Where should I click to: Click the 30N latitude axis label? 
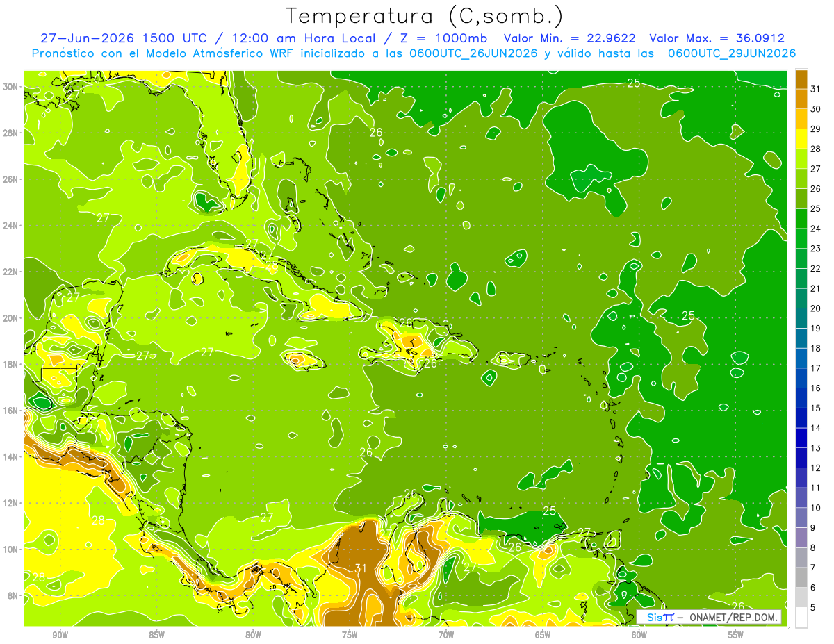pyautogui.click(x=10, y=87)
